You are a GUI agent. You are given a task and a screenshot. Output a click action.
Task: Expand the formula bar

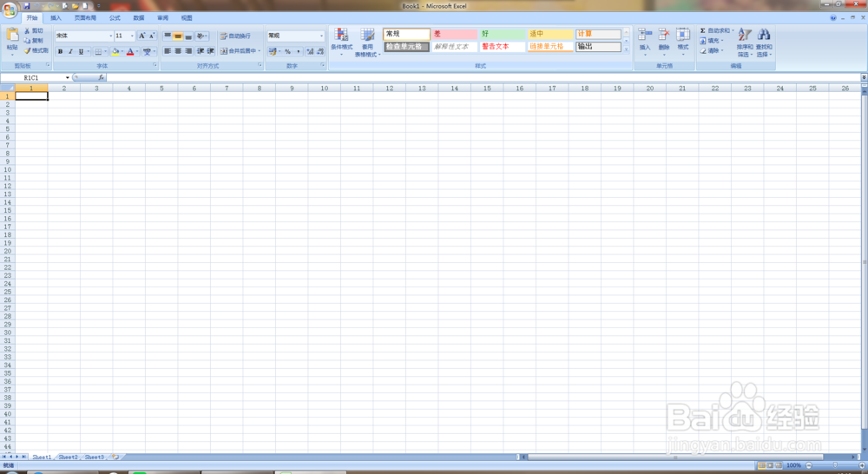[864, 77]
